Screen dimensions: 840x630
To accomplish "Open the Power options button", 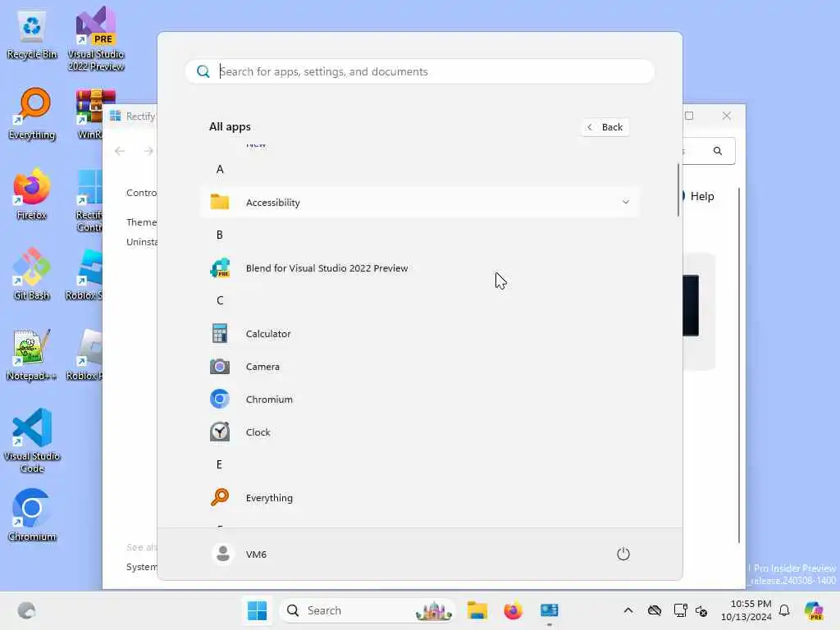I will pyautogui.click(x=623, y=554).
